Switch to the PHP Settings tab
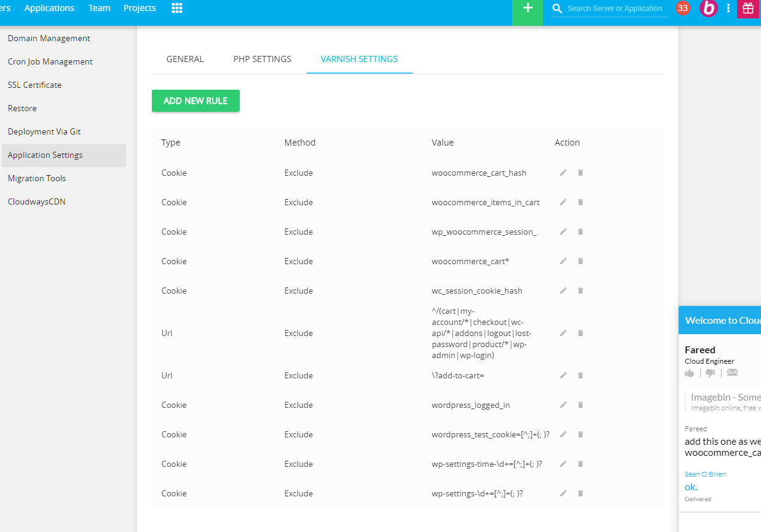Screen dimensions: 761x532 [x=262, y=59]
